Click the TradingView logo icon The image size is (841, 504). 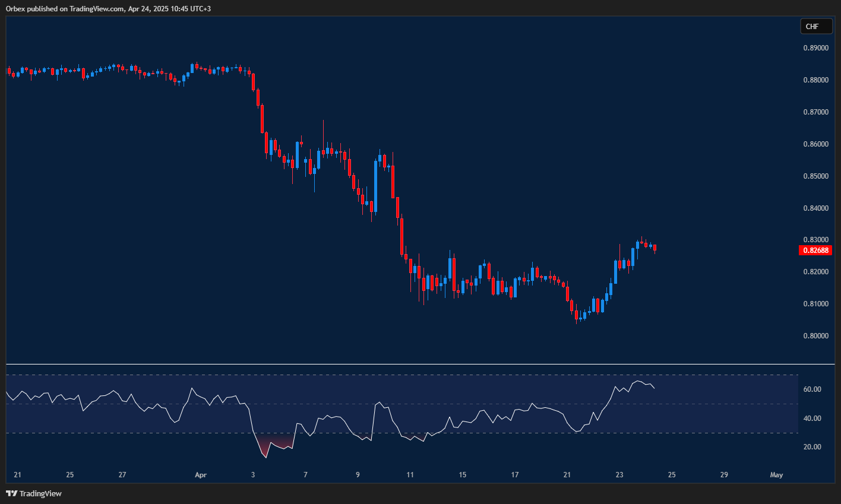12,493
